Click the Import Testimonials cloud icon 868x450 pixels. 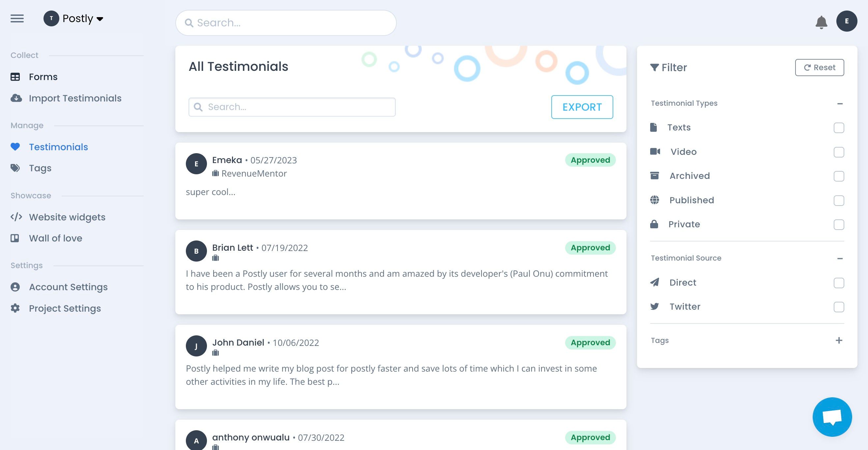[16, 98]
